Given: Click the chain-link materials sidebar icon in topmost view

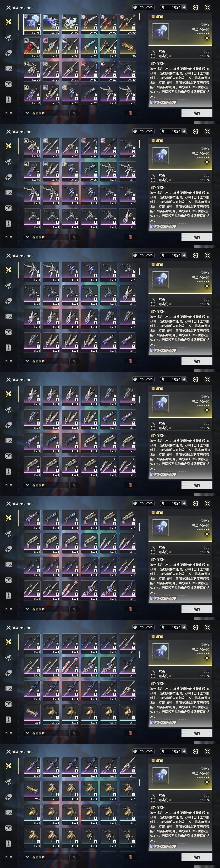Looking at the screenshot, I should pyautogui.click(x=9, y=53).
